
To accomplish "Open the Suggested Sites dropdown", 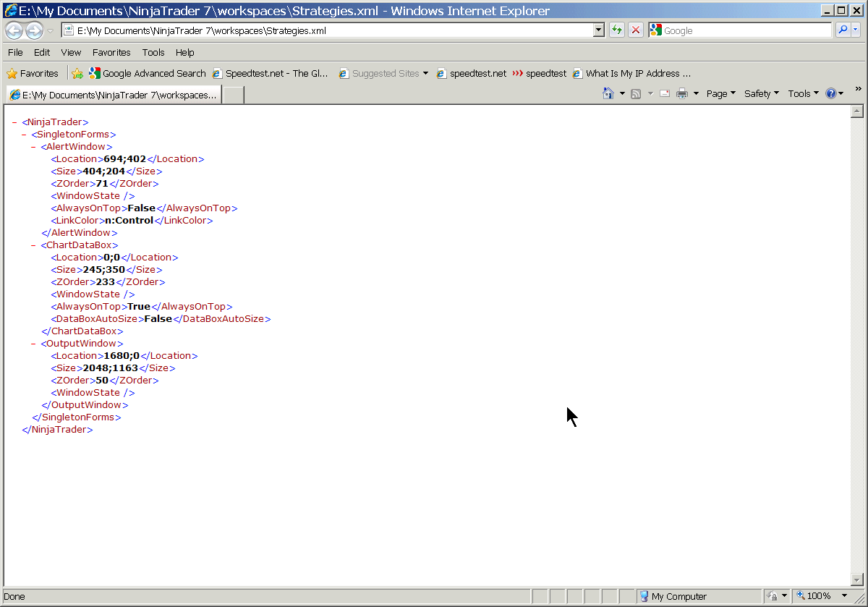I will (383, 73).
